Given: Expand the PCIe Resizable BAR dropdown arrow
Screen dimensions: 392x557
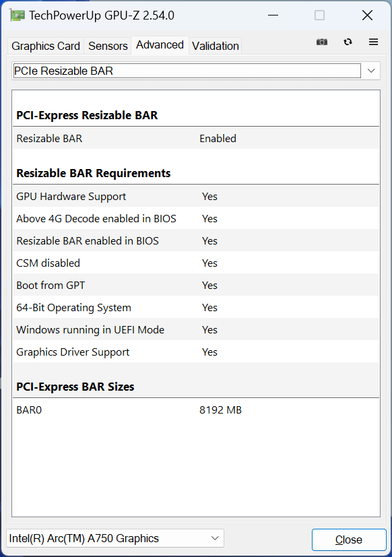Looking at the screenshot, I should (x=371, y=71).
